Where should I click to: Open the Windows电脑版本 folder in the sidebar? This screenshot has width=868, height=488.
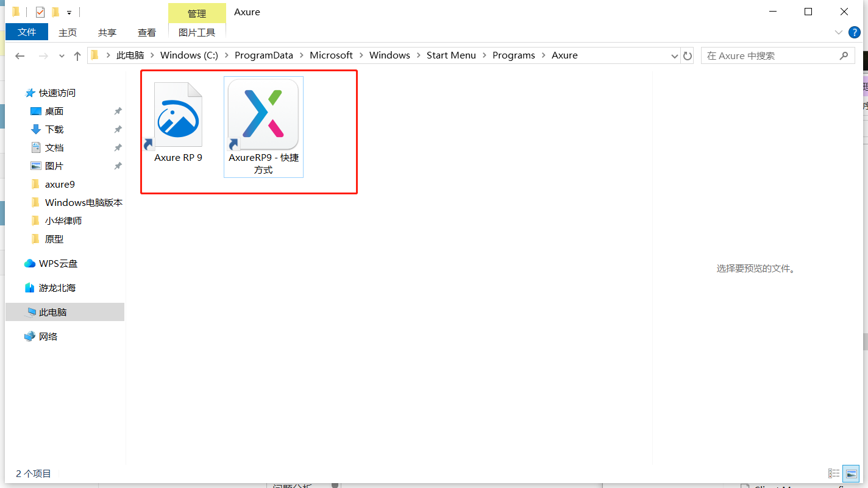coord(84,202)
